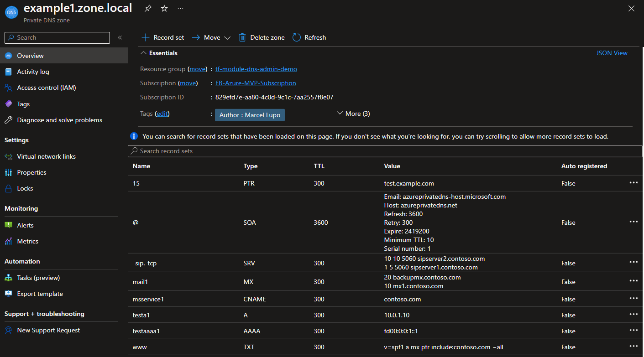Open JSON View

point(612,53)
